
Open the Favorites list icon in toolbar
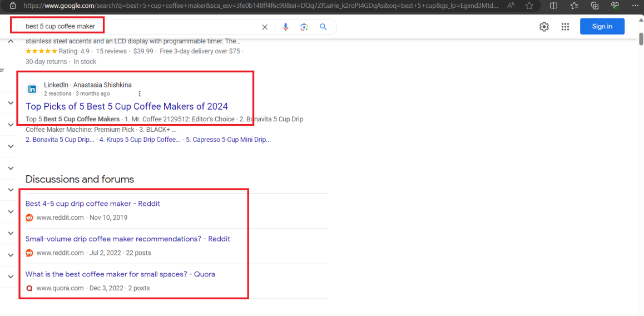[574, 6]
